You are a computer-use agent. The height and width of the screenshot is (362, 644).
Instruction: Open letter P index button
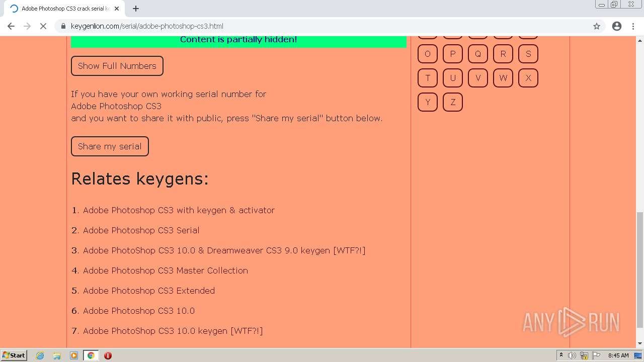(x=453, y=54)
